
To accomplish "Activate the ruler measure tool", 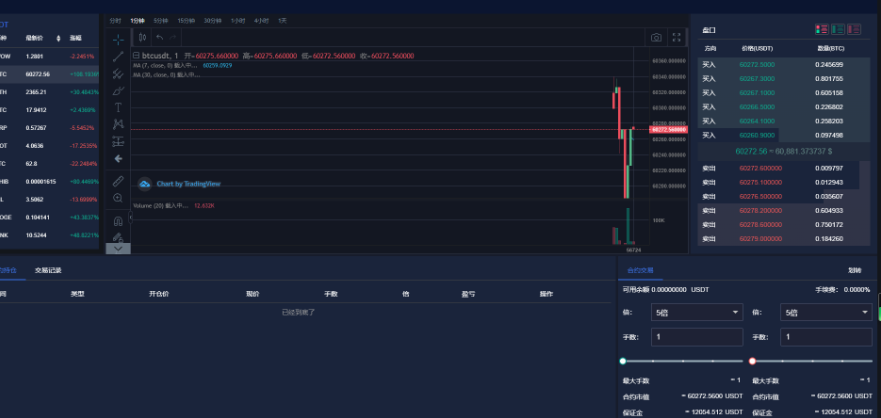I will pyautogui.click(x=118, y=181).
